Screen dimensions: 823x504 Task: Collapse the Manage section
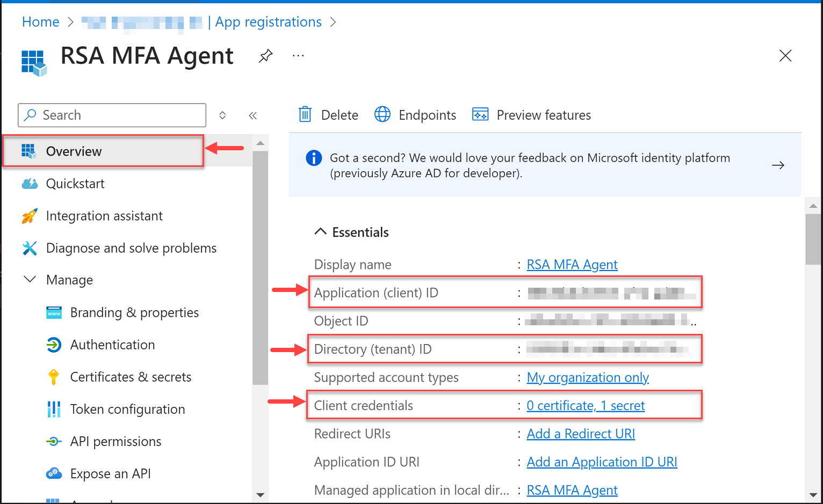click(30, 280)
